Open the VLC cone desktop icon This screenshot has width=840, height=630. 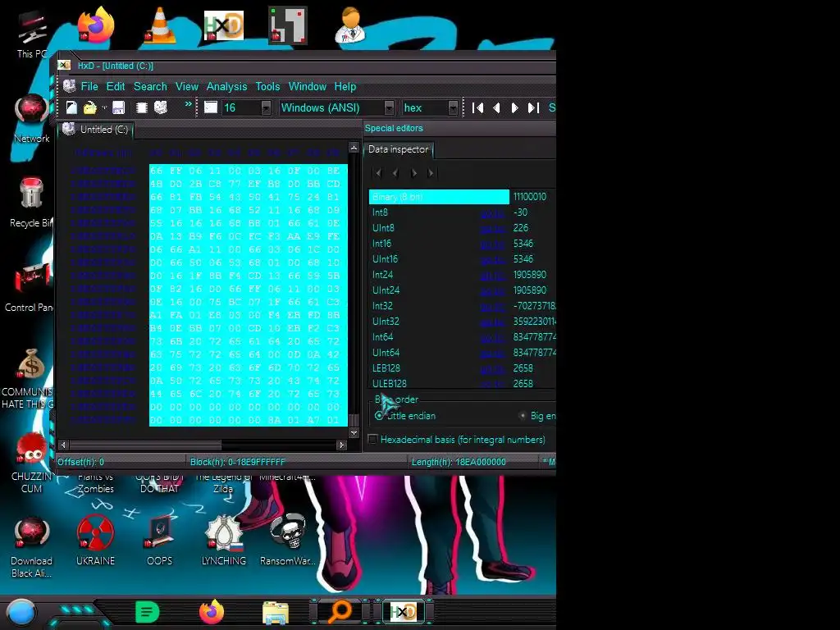tap(160, 25)
